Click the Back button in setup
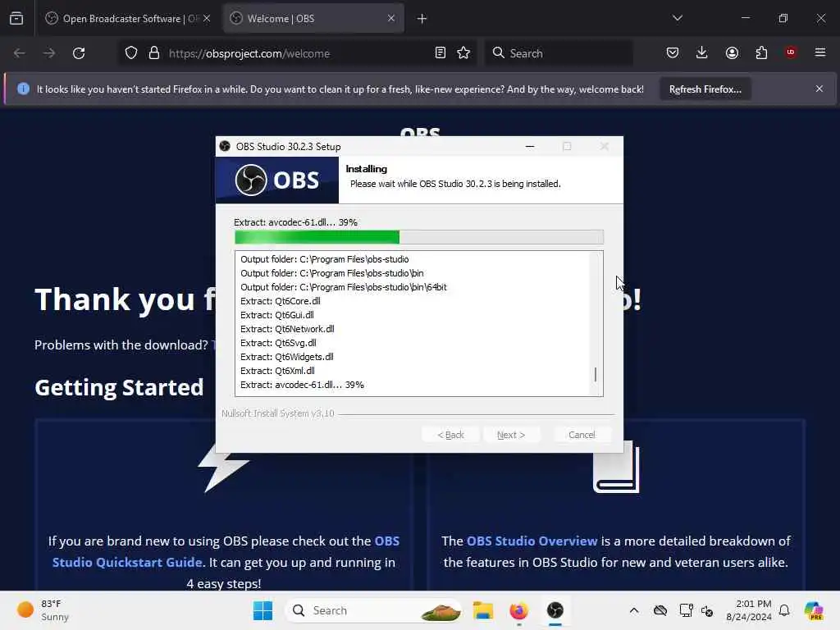The width and height of the screenshot is (840, 630). (x=450, y=435)
